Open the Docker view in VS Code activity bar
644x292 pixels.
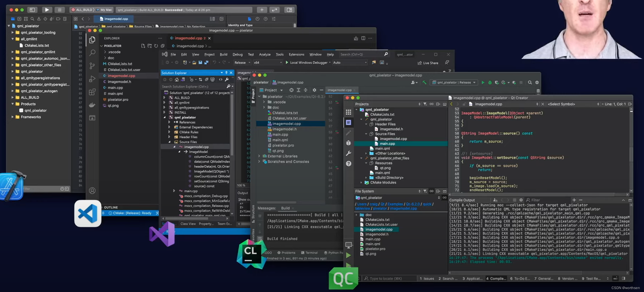pos(92,105)
